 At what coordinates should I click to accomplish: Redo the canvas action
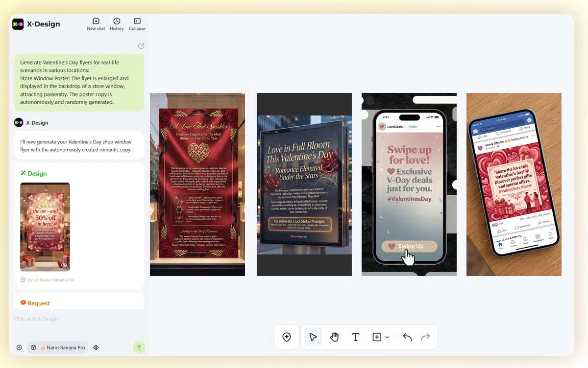[425, 337]
